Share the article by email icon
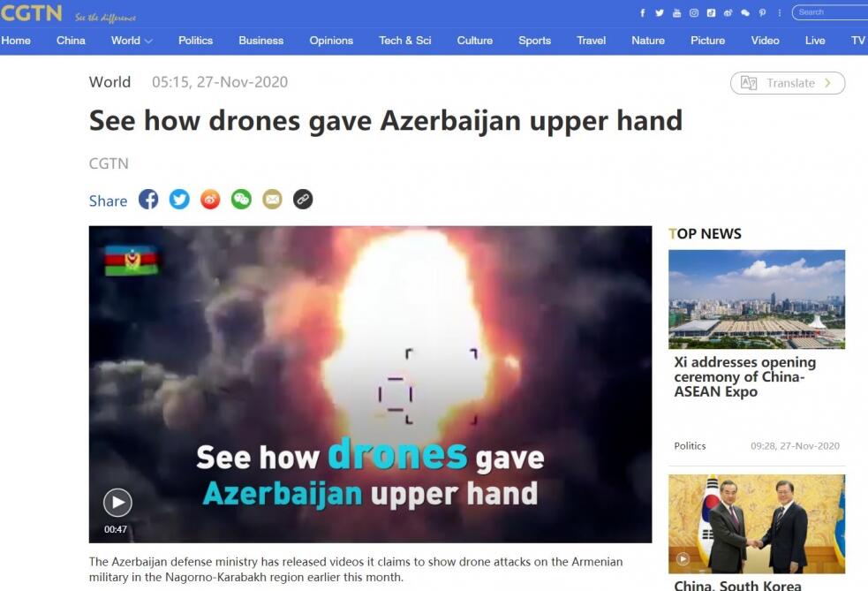Screen dimensions: 868x591 [272, 200]
